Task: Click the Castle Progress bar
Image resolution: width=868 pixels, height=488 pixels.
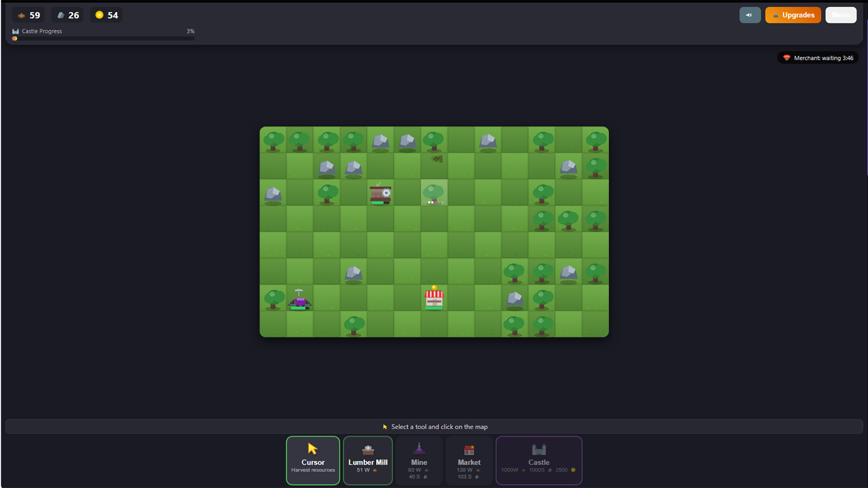Action: [x=104, y=38]
